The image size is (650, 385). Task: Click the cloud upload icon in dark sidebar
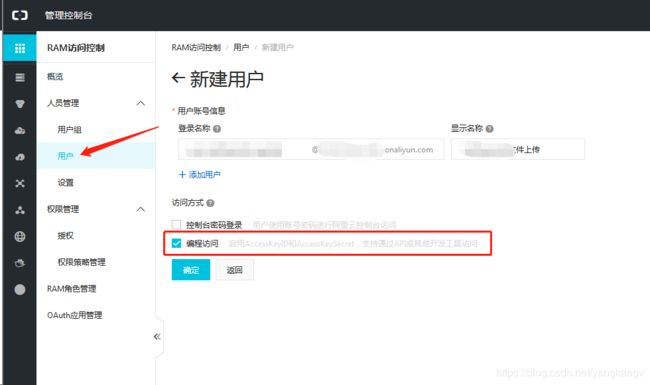point(19,157)
